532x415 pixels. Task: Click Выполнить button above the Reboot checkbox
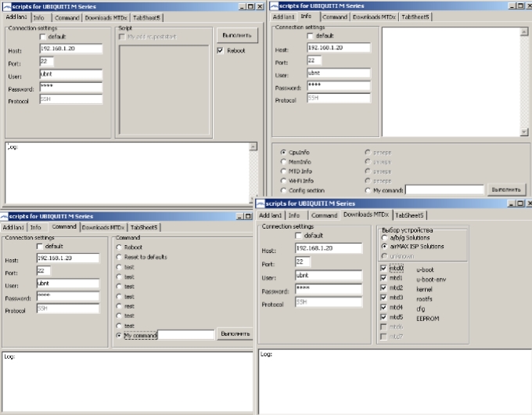coord(237,35)
